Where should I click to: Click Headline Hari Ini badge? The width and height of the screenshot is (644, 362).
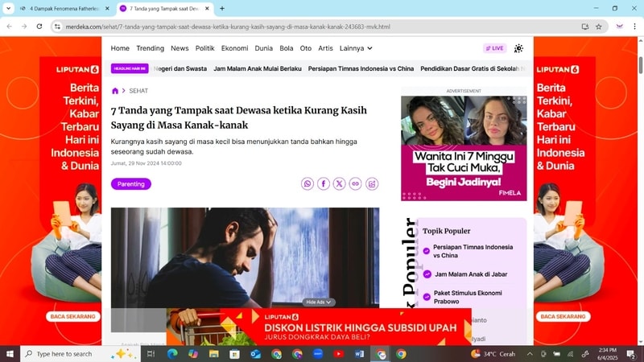click(x=130, y=68)
